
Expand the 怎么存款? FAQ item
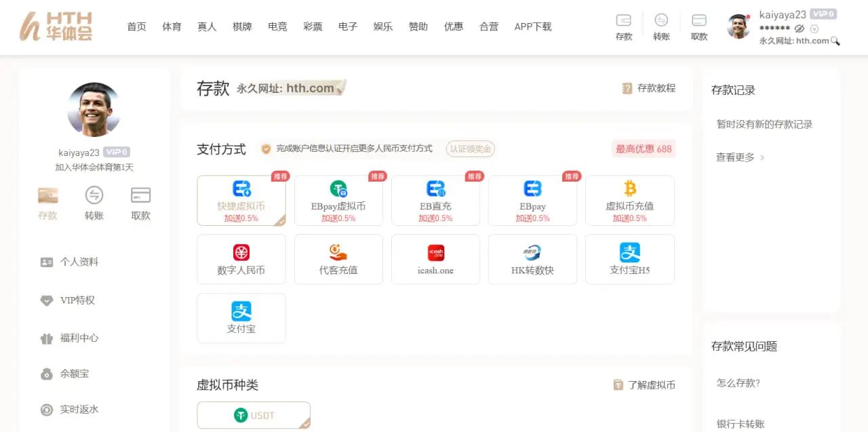pos(738,383)
